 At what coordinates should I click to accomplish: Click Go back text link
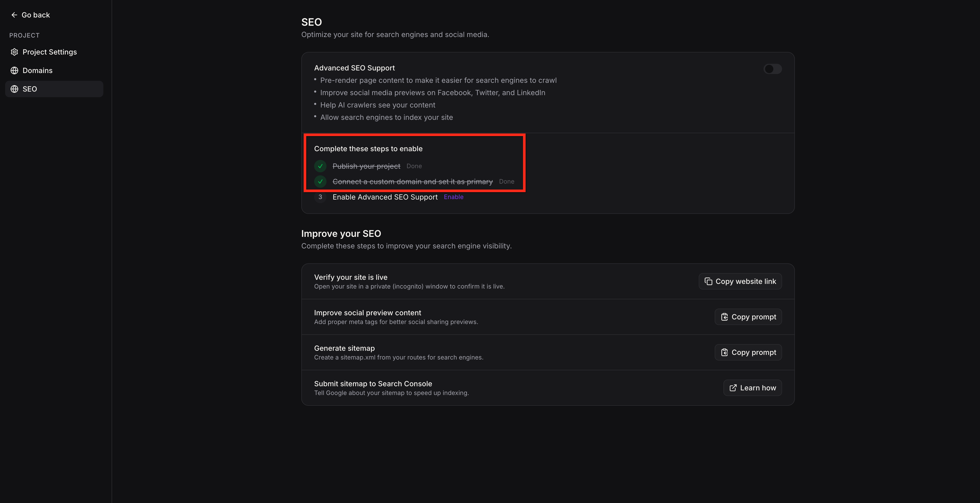[35, 15]
